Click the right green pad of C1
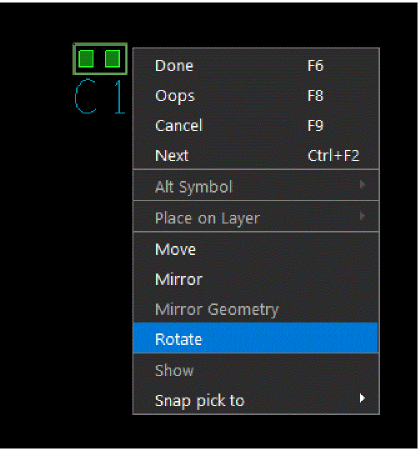This screenshot has width=420, height=449. point(112,59)
